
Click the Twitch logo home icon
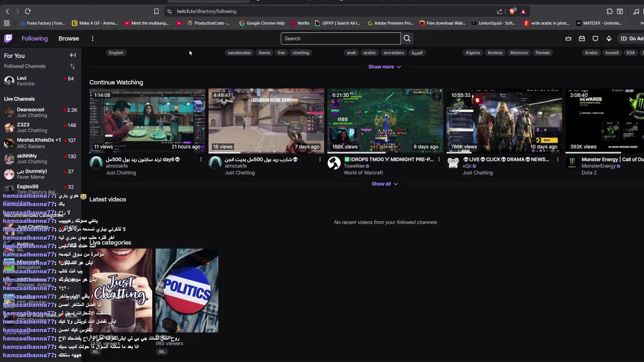[x=8, y=38]
